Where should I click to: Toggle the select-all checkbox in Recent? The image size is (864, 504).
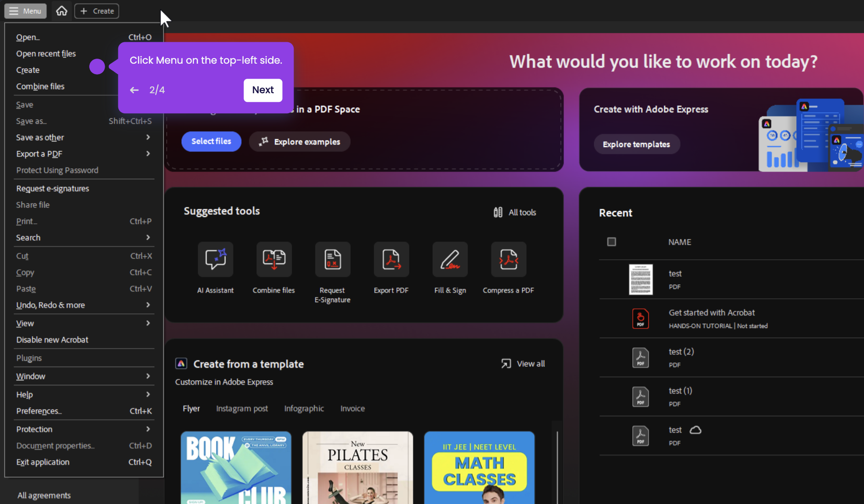(611, 242)
